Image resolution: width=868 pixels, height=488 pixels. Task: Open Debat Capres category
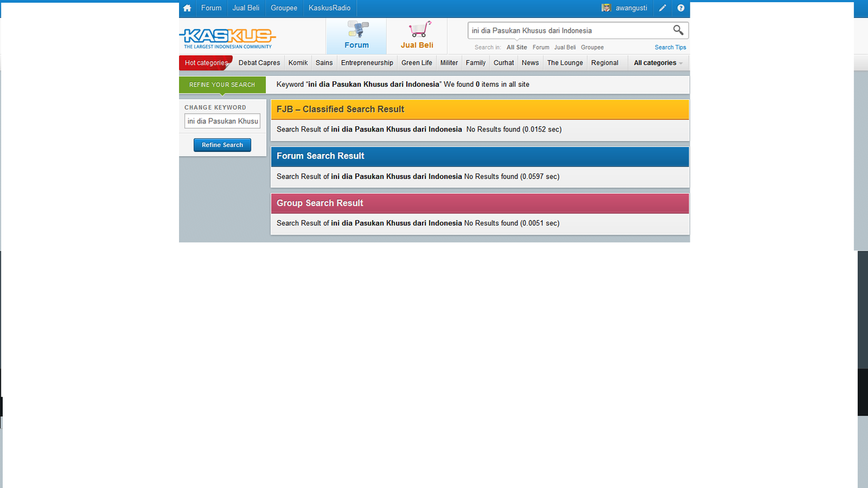pos(259,63)
